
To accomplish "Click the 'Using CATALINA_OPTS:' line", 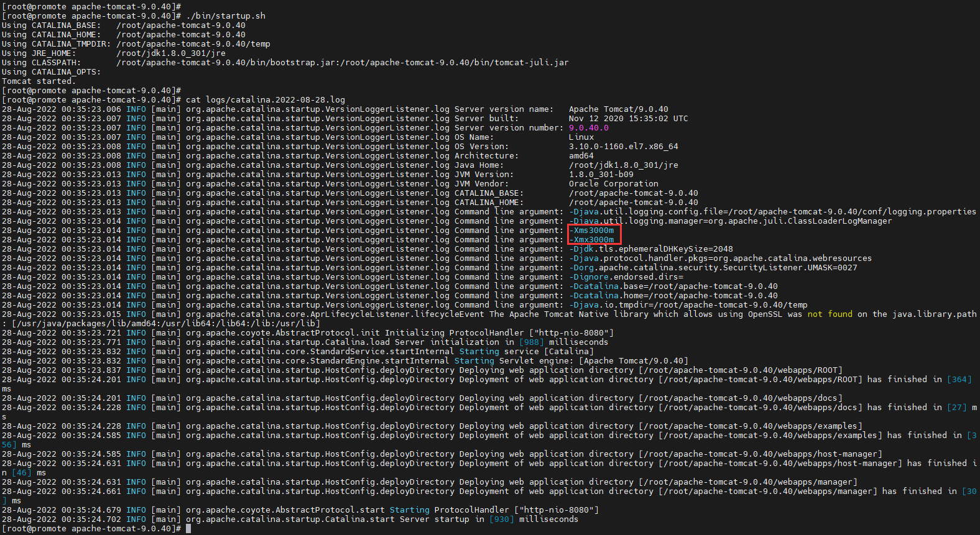I will pyautogui.click(x=51, y=71).
